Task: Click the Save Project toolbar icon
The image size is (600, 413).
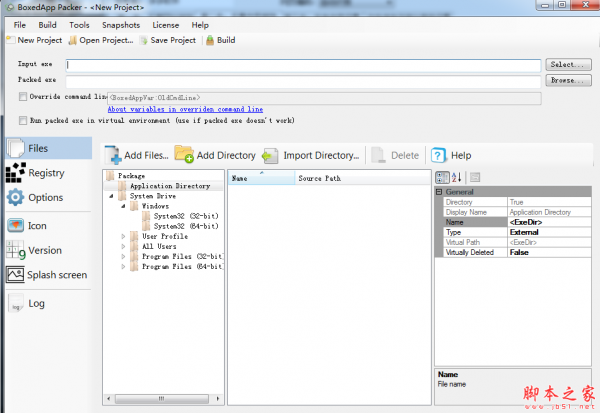Action: tap(144, 41)
